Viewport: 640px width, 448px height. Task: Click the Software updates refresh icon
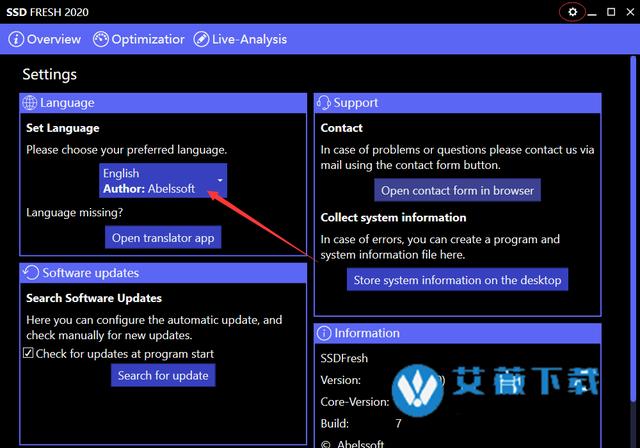pos(31,273)
